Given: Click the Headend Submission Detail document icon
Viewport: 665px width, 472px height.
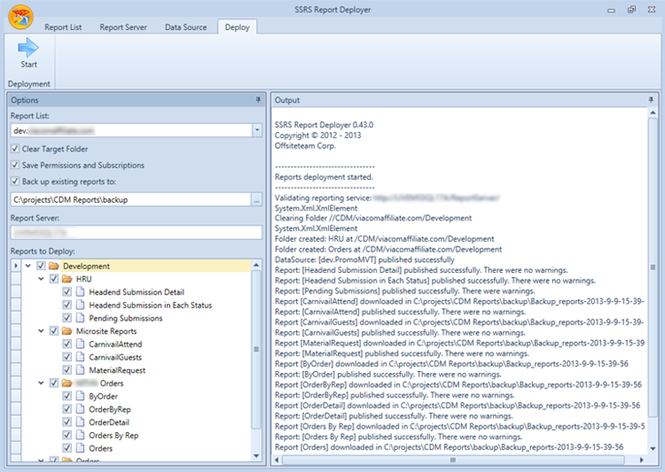Looking at the screenshot, I should pyautogui.click(x=80, y=292).
